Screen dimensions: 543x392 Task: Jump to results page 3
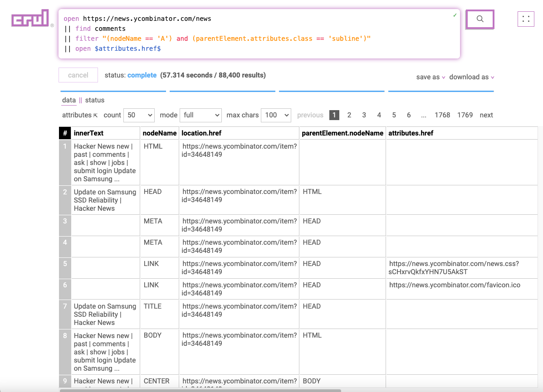(364, 115)
